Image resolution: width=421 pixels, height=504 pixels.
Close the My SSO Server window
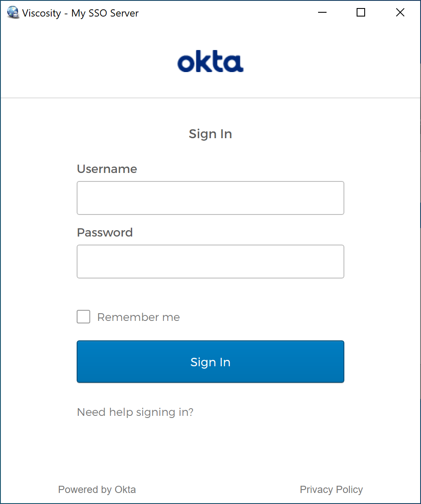click(x=400, y=13)
